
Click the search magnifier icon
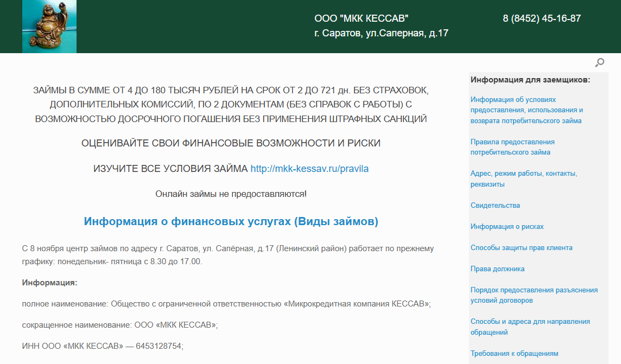pos(599,63)
